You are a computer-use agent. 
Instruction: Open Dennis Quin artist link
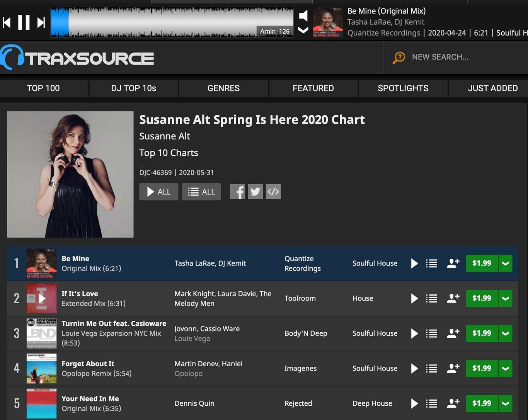coord(194,403)
